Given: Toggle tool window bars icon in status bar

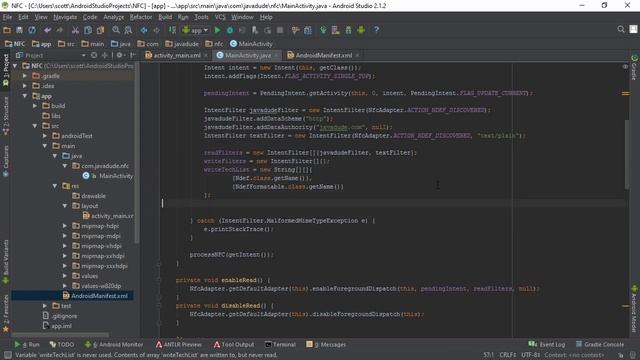Looking at the screenshot, I should [x=7, y=355].
